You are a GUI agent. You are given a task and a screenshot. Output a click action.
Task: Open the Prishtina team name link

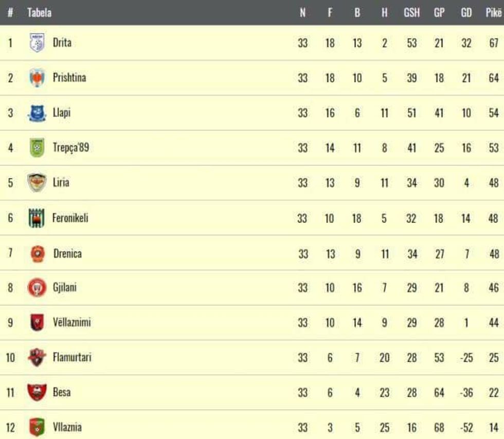[69, 78]
